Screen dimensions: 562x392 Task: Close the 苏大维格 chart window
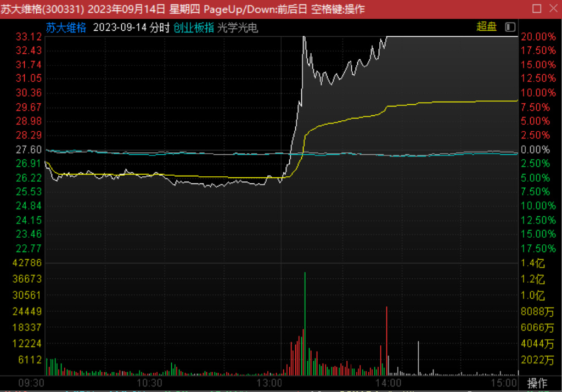552,8
